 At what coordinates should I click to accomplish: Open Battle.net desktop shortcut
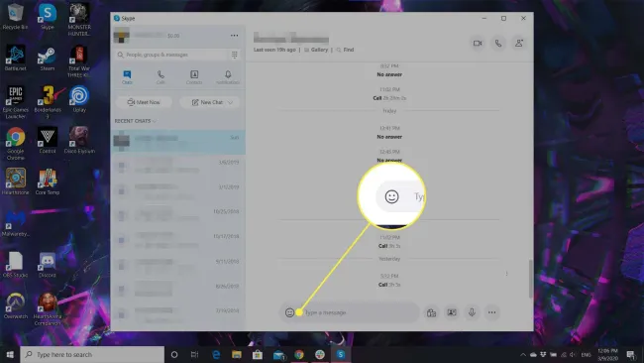[x=15, y=59]
